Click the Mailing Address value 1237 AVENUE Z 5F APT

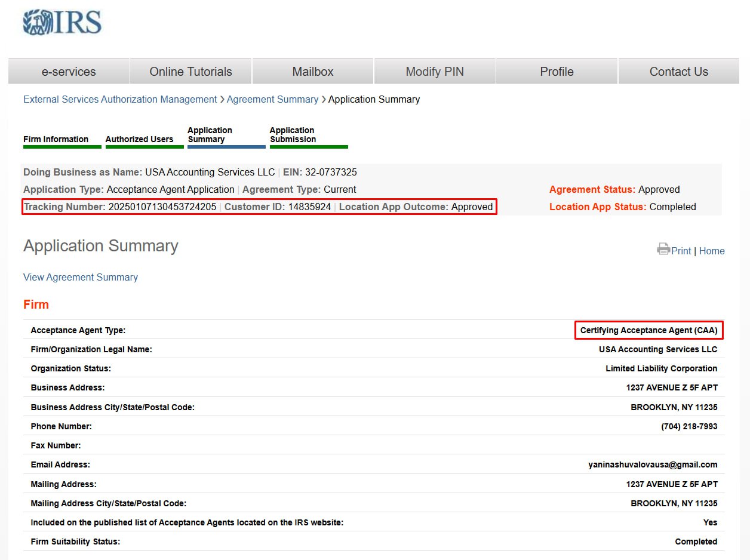click(672, 484)
